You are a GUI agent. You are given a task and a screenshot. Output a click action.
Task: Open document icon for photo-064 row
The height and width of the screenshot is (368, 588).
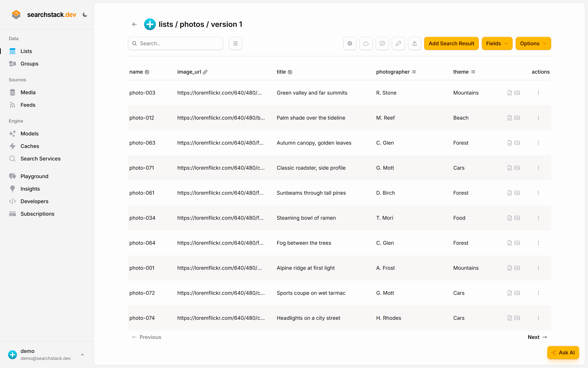tap(510, 243)
